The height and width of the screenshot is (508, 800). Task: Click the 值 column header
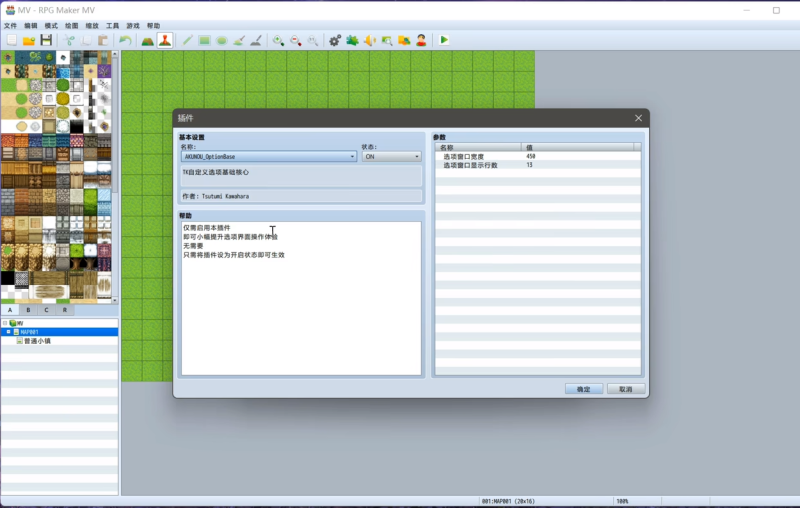[x=578, y=147]
